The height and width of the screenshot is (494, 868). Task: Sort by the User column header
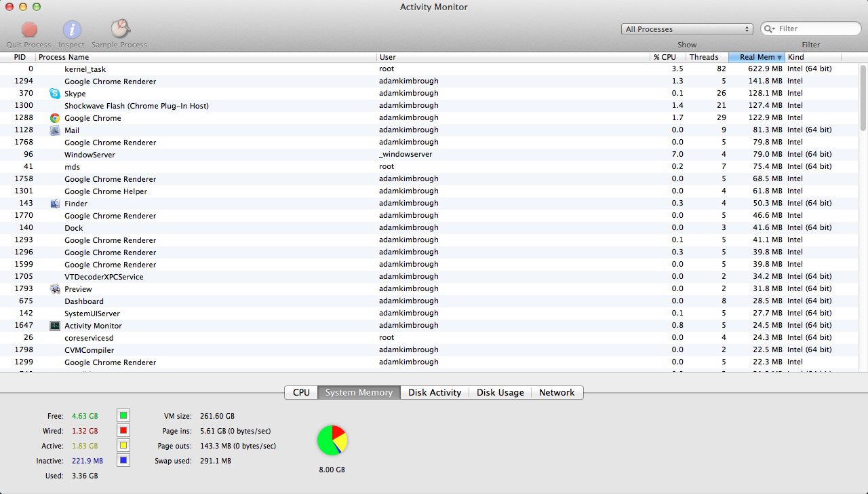[513, 57]
